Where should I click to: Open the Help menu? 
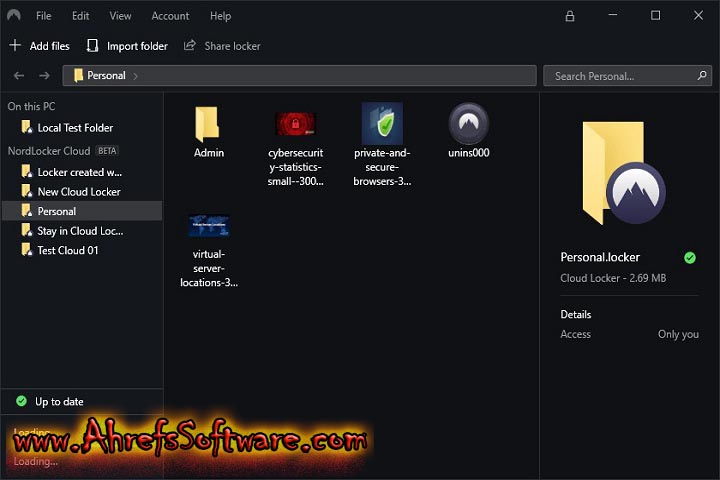tap(220, 16)
